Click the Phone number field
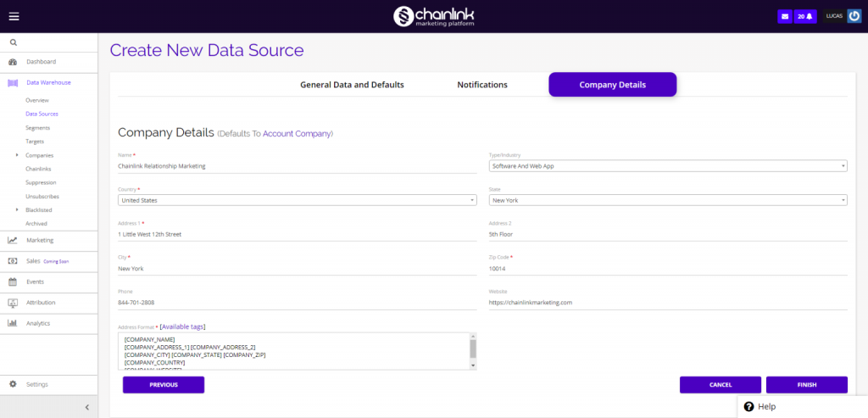 [298, 303]
